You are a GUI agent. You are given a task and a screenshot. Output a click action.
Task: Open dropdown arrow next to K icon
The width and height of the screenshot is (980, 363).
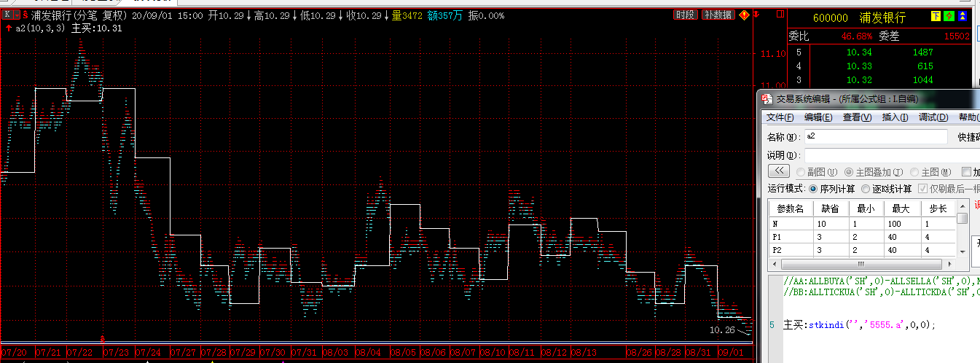click(x=15, y=15)
